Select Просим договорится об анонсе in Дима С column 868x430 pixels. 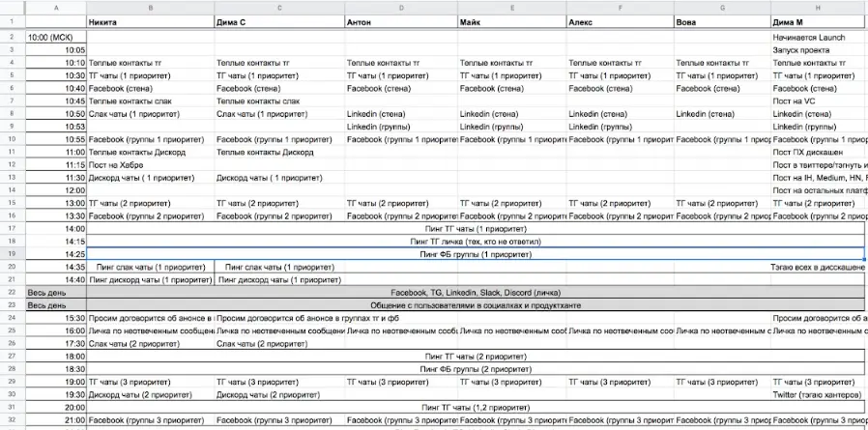(x=279, y=318)
